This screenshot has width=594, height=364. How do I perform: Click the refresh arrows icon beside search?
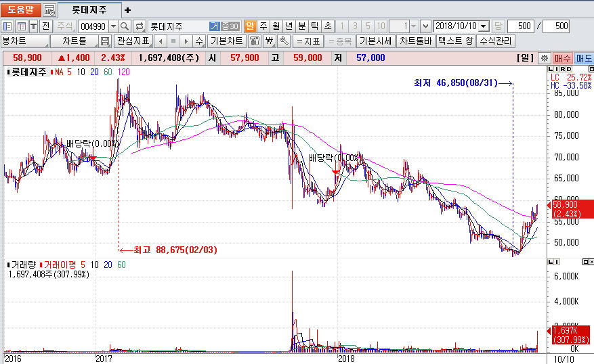click(140, 26)
